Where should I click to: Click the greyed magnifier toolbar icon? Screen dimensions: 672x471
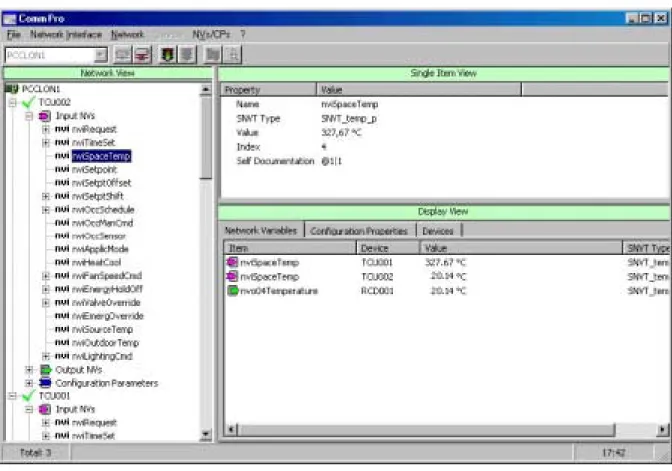pos(233,55)
